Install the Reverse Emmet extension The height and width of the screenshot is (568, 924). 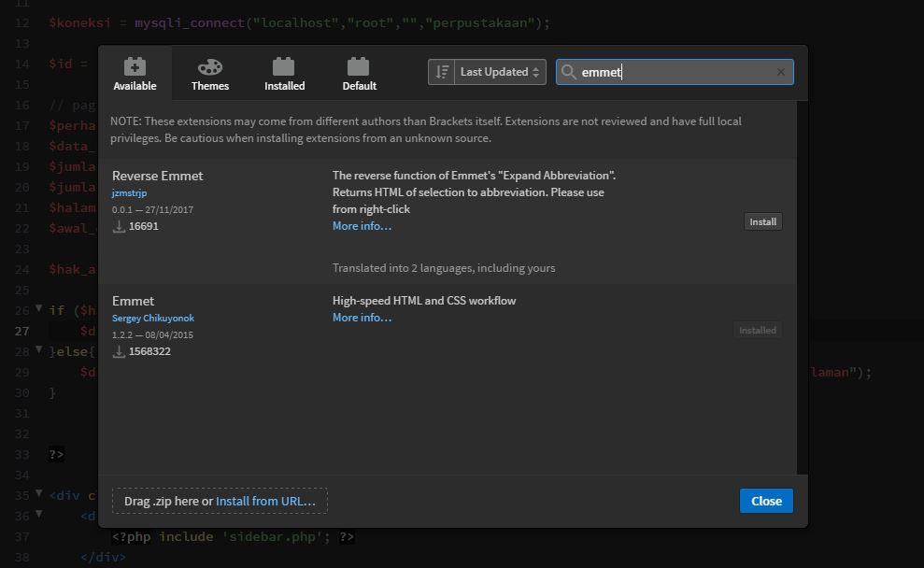pyautogui.click(x=762, y=221)
